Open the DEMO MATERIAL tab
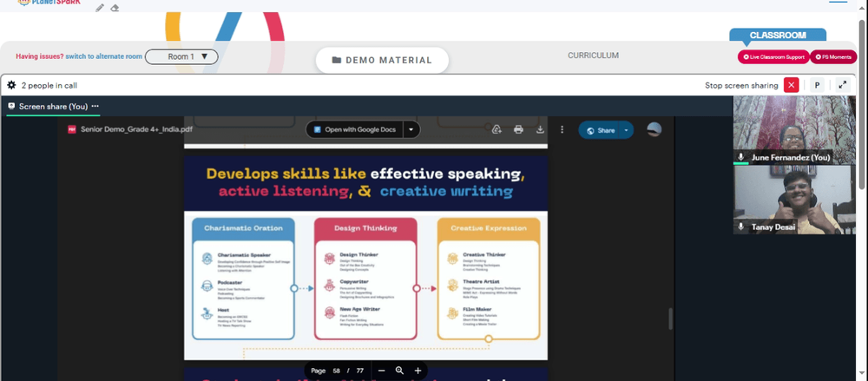The height and width of the screenshot is (381, 868). [x=382, y=60]
